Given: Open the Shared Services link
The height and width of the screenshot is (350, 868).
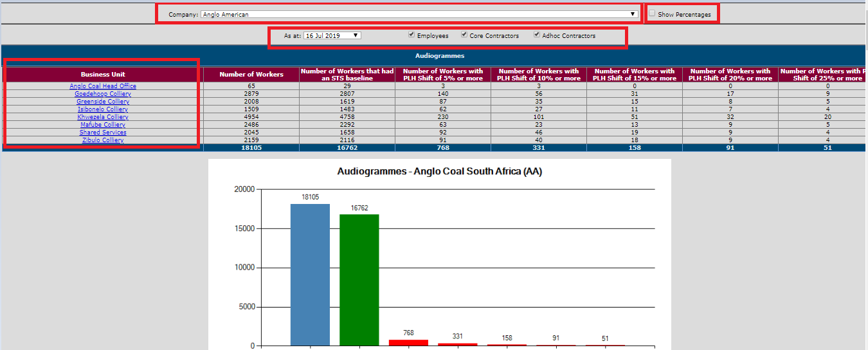Looking at the screenshot, I should [103, 133].
